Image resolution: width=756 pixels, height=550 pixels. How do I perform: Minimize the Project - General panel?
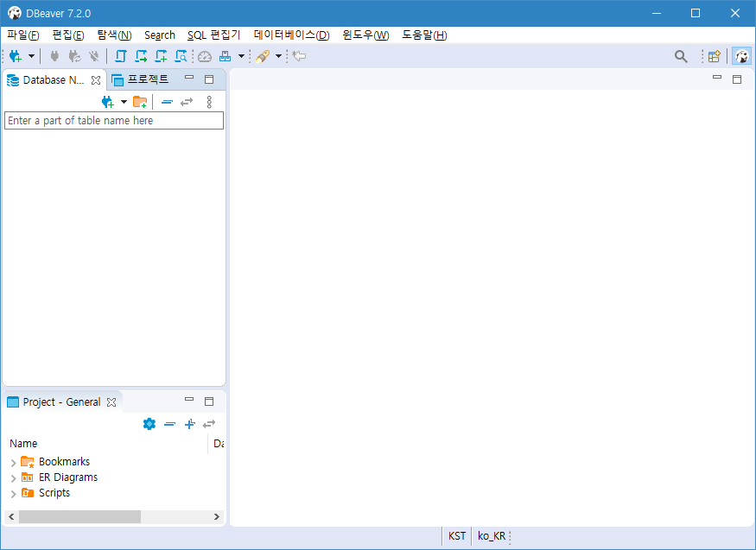click(189, 399)
